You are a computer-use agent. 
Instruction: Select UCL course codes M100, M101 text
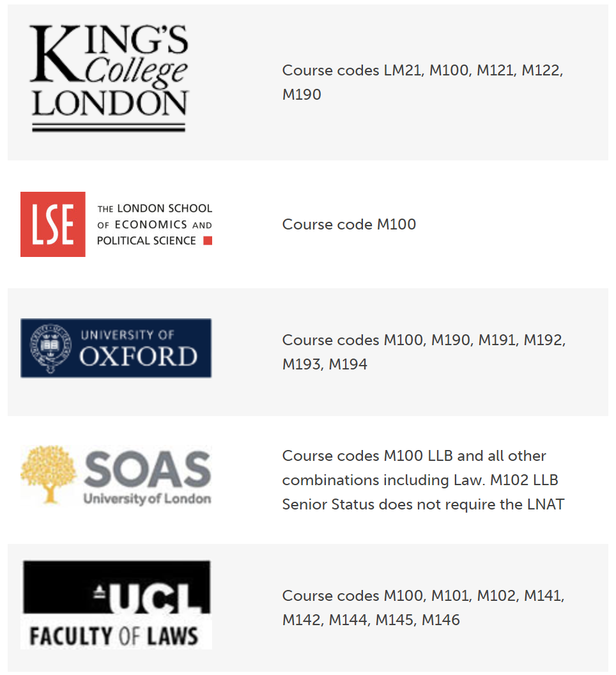coord(423,607)
